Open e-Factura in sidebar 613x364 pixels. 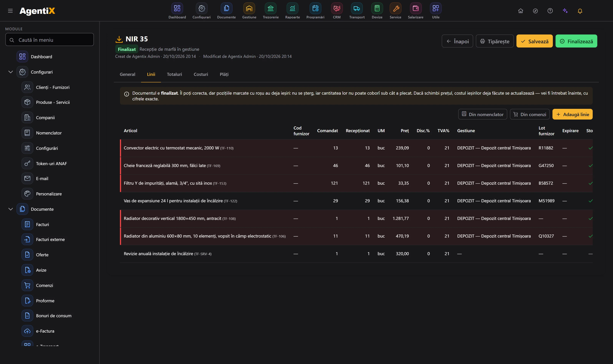click(45, 331)
